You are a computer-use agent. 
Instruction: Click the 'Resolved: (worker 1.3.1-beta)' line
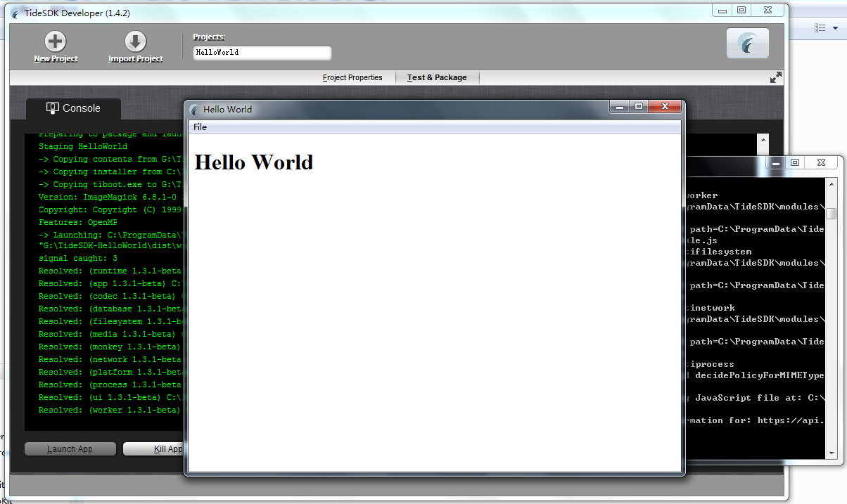tap(110, 411)
